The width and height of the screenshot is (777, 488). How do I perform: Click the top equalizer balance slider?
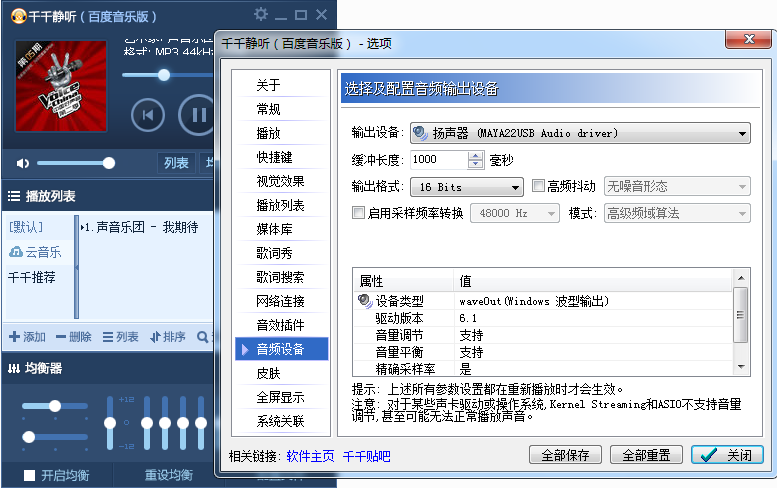pyautogui.click(x=55, y=406)
